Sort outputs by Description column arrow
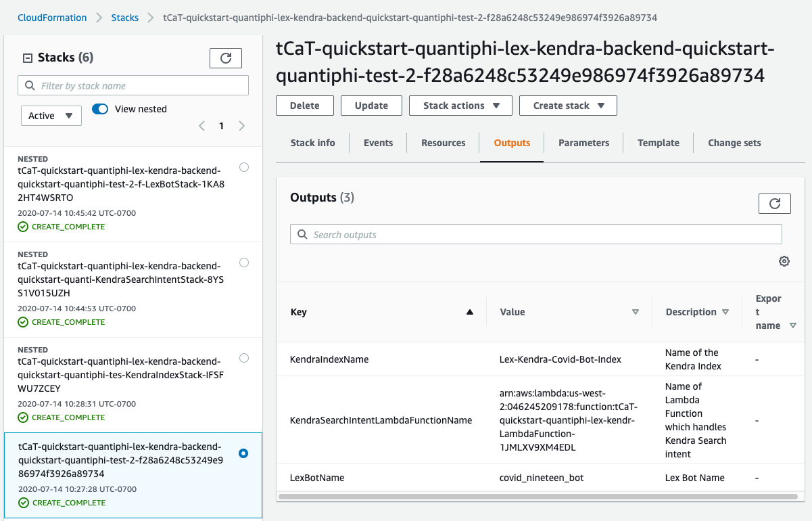812x521 pixels. coord(725,312)
